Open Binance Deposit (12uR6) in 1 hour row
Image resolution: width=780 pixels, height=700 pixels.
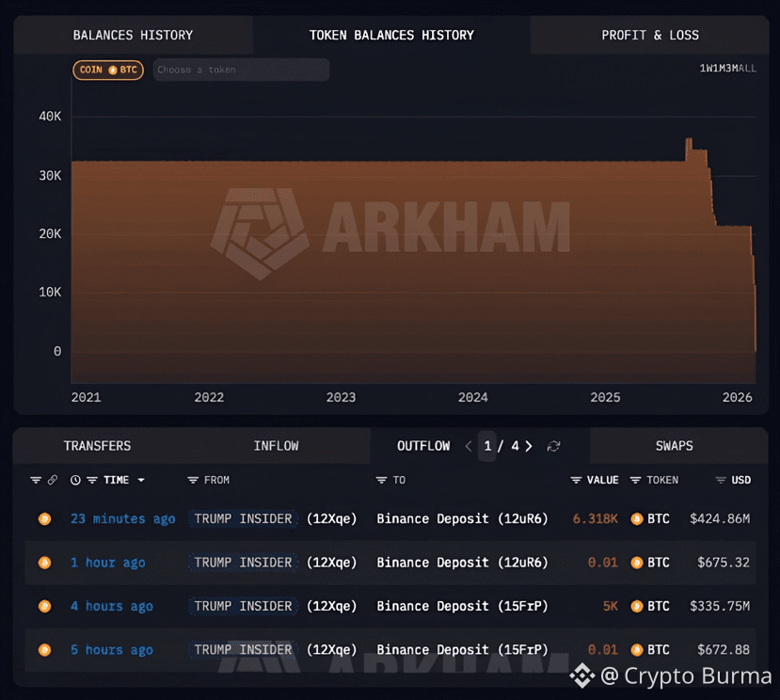click(462, 563)
